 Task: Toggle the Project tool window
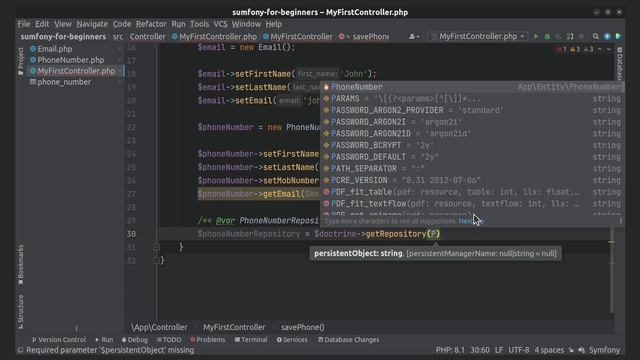(x=20, y=61)
